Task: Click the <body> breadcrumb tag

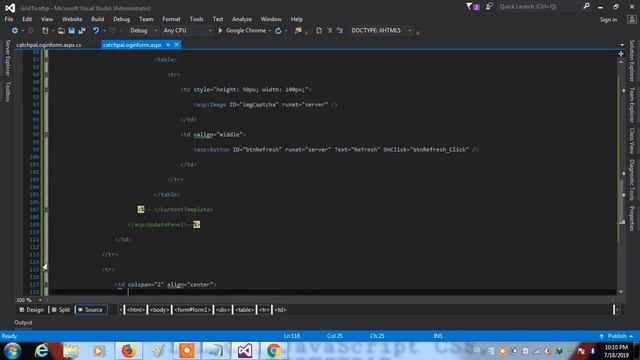Action: [159, 310]
